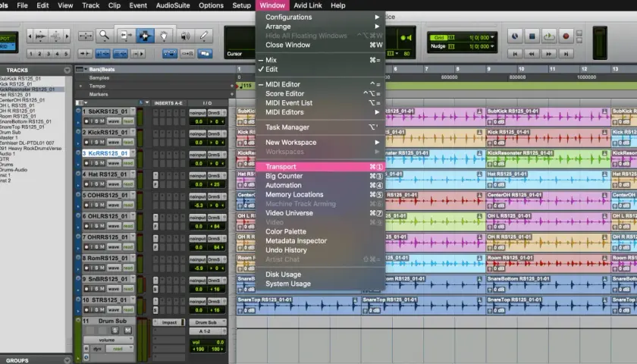
Task: Open Drum Sub volume view selector
Action: [x=108, y=340]
